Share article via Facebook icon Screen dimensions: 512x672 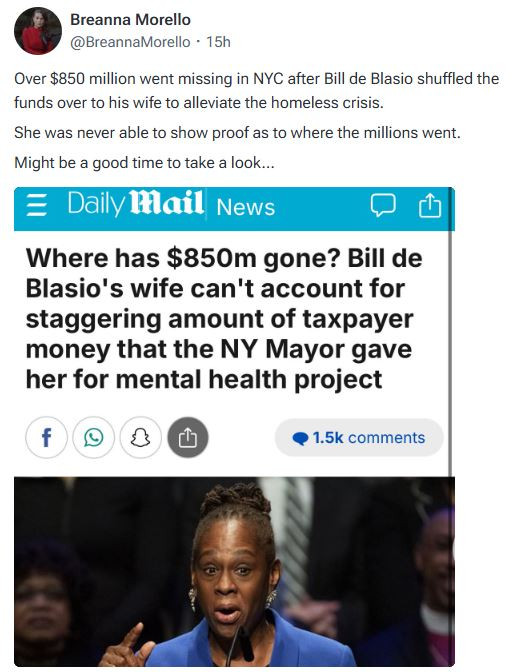point(46,438)
